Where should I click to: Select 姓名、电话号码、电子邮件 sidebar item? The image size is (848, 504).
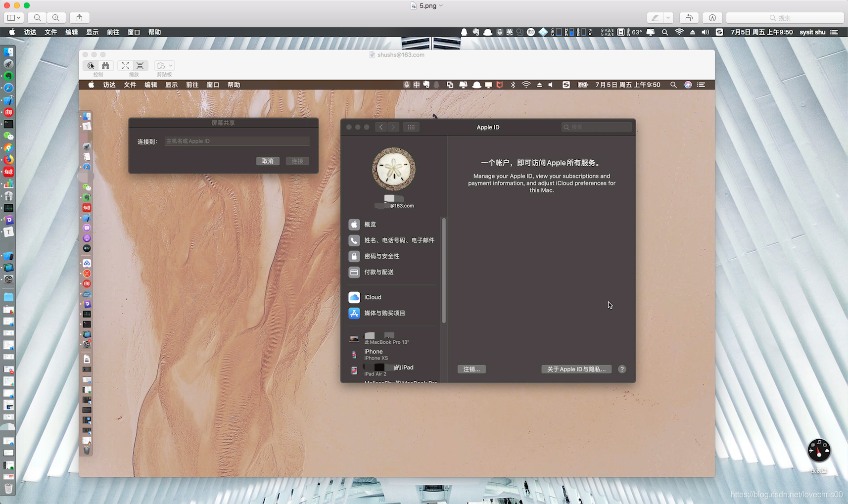coord(391,240)
